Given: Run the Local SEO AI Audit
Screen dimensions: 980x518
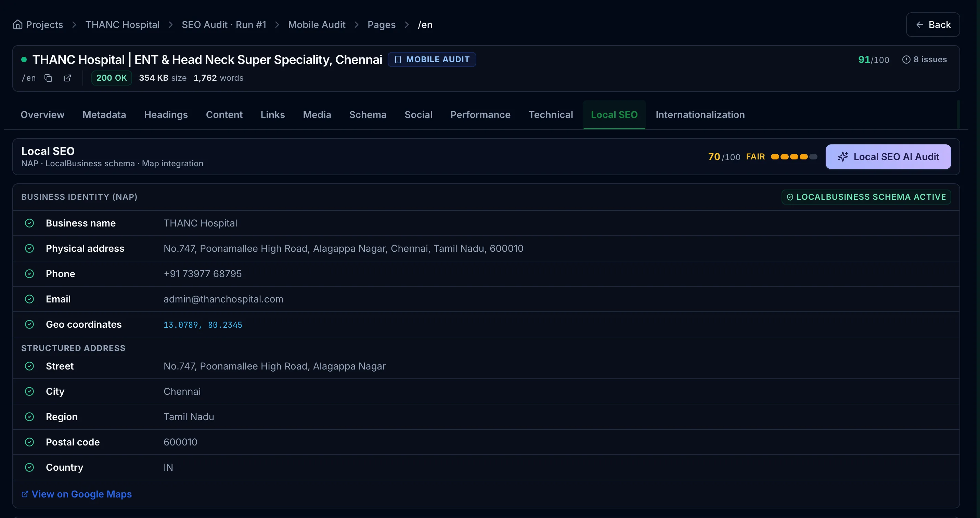Looking at the screenshot, I should pyautogui.click(x=888, y=157).
